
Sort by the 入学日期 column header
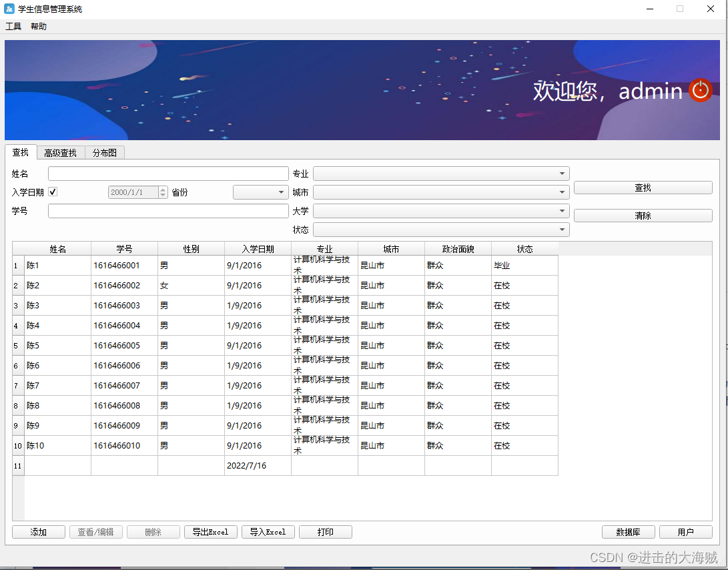258,249
